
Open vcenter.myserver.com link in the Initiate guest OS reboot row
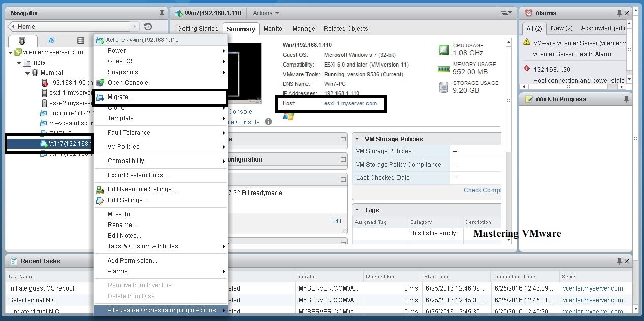pyautogui.click(x=593, y=288)
